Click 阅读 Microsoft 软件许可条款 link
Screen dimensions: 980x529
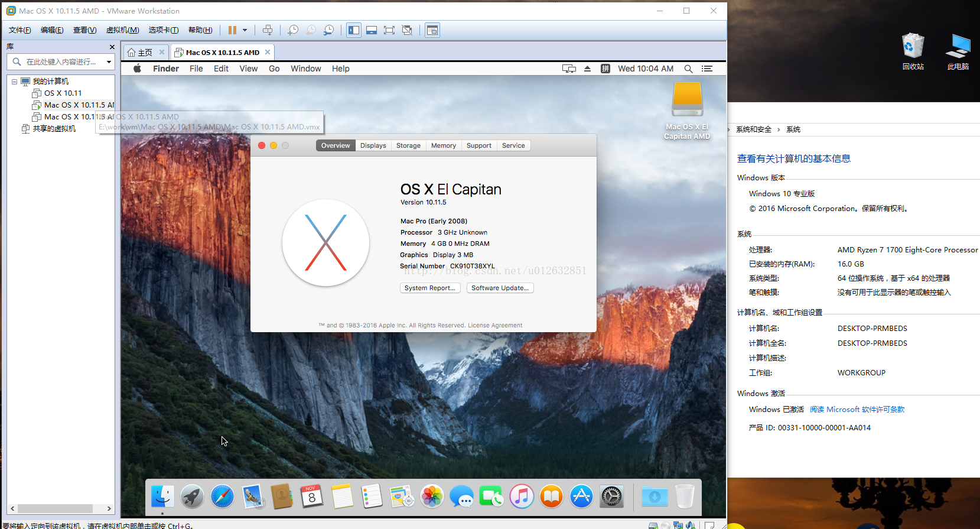pyautogui.click(x=857, y=410)
